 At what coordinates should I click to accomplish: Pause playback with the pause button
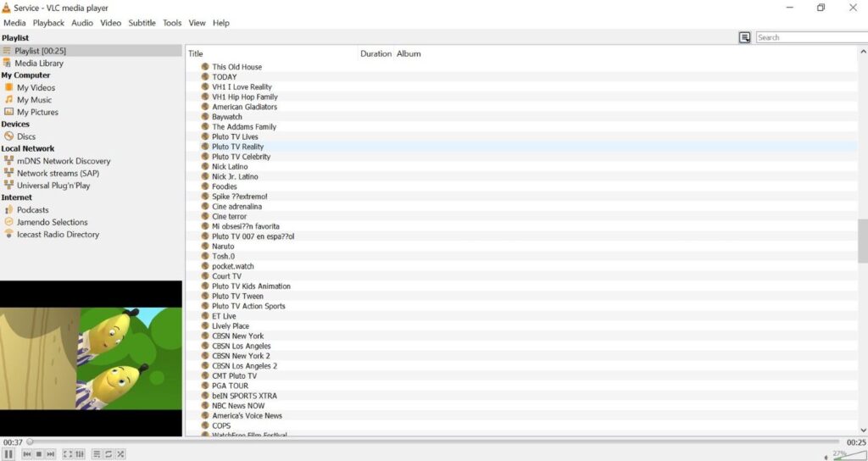tap(8, 454)
